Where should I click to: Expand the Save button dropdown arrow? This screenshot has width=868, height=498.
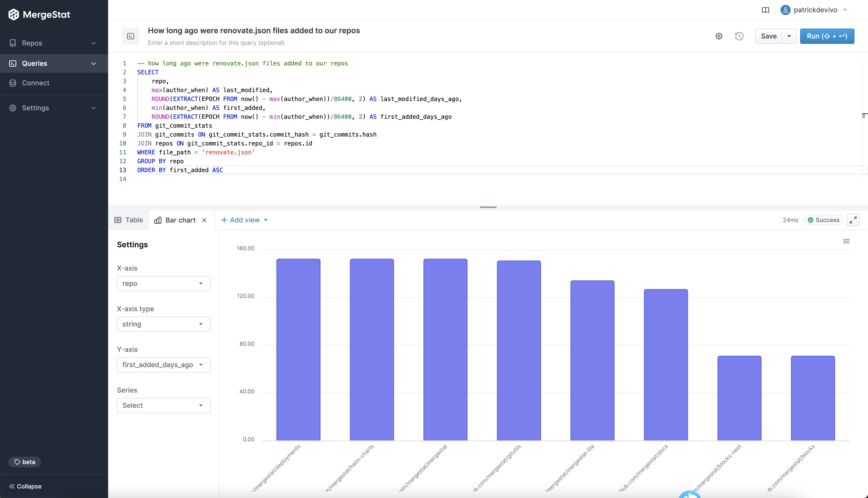click(789, 36)
